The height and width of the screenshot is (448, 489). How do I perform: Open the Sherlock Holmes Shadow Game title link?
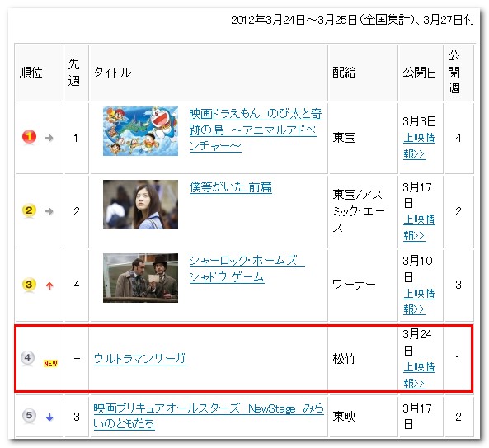247,269
